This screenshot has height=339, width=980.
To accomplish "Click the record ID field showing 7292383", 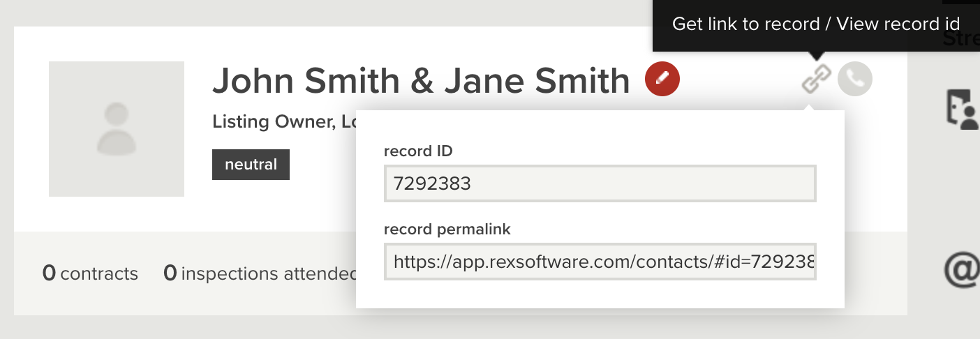I will click(600, 184).
